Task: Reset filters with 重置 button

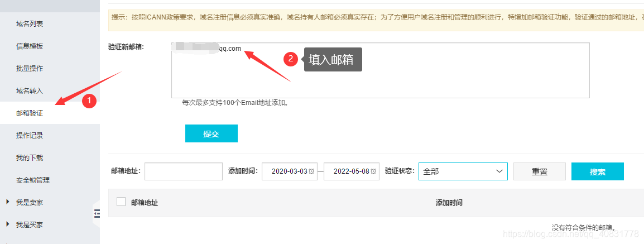Action: [539, 172]
